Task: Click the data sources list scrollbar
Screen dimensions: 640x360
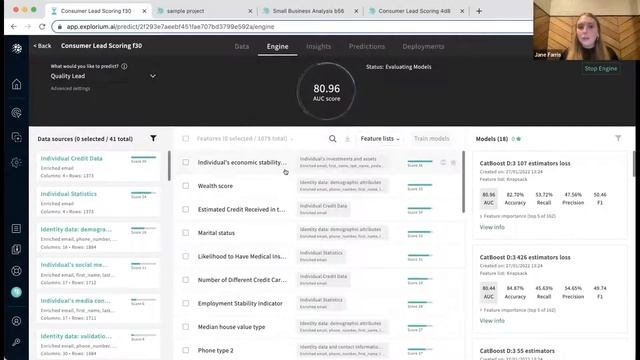Action: pyautogui.click(x=169, y=166)
